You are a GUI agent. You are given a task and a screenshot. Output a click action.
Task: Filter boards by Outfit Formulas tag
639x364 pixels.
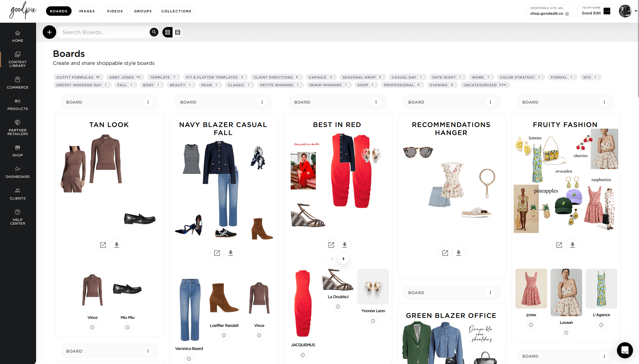point(78,77)
